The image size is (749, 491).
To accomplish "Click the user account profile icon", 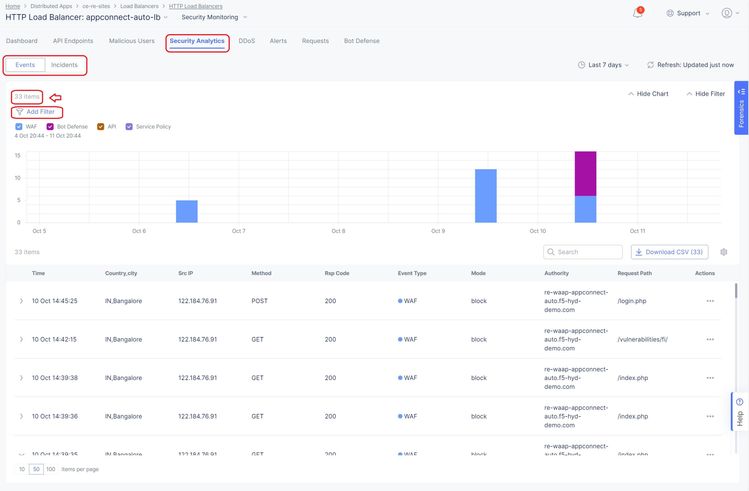I will pos(726,14).
